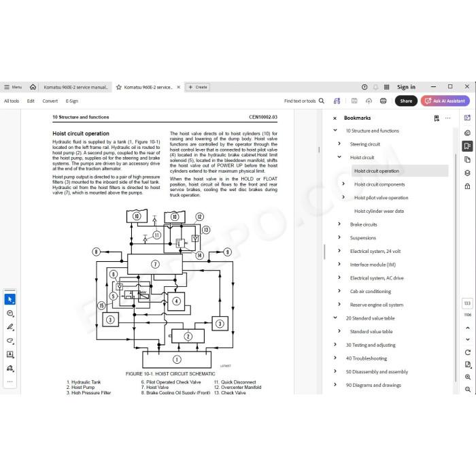The width and height of the screenshot is (476, 476).
Task: Open Cab air conditioning bookmark
Action: (x=371, y=292)
